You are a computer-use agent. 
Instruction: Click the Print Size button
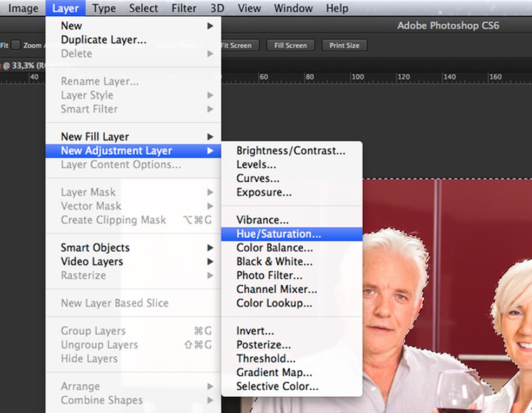(x=344, y=45)
